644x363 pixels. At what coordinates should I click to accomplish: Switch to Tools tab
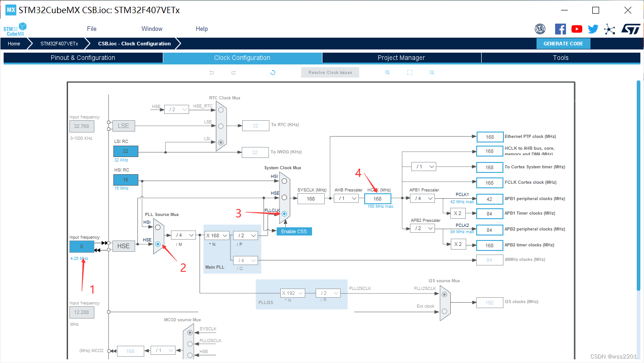pos(561,58)
